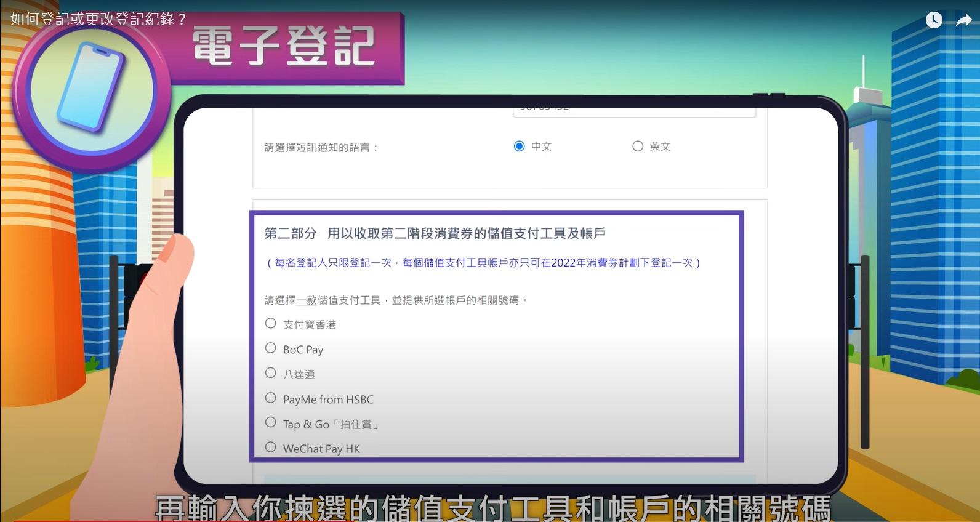The image size is (980, 522).
Task: Choose the BoC Pay radio button
Action: (270, 348)
